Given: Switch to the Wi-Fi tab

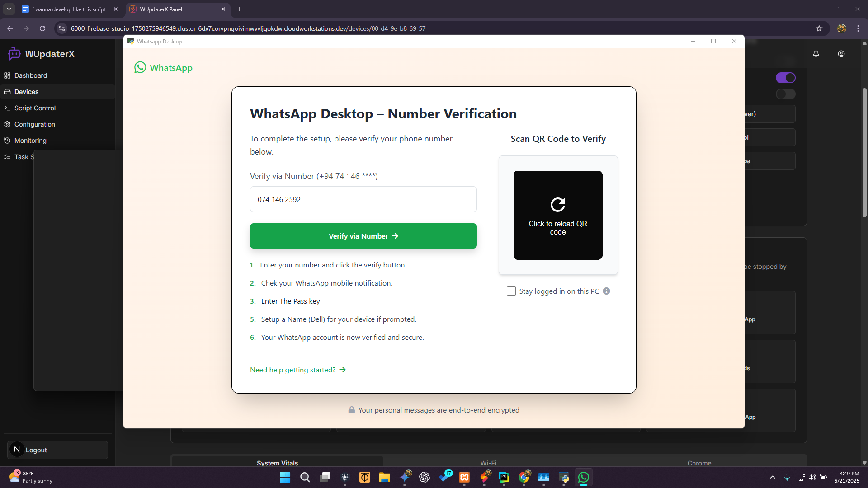Looking at the screenshot, I should pos(488,463).
